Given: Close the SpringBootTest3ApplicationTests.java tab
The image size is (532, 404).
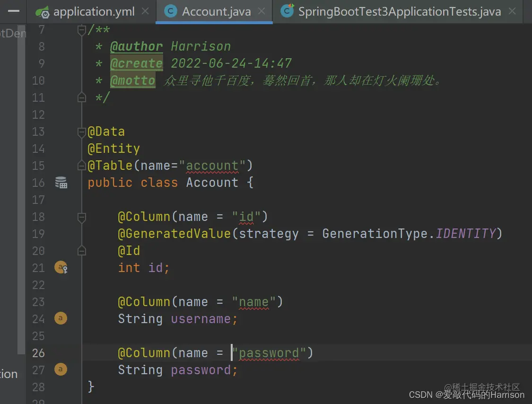Looking at the screenshot, I should coord(512,11).
